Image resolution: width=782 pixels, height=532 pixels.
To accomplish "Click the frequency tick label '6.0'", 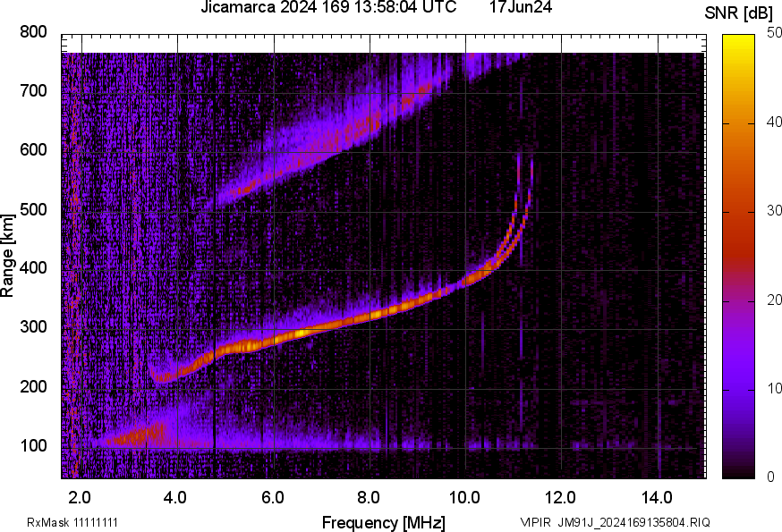I will [x=273, y=498].
